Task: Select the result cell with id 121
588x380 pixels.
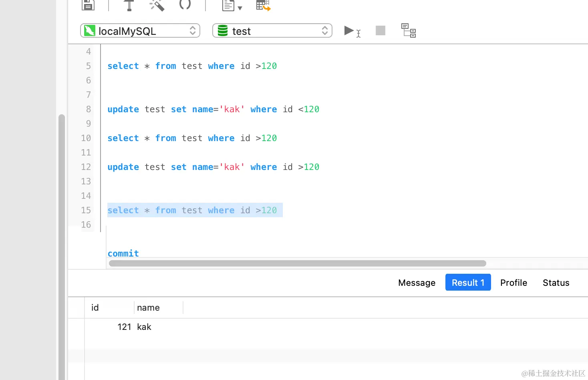Action: click(x=109, y=327)
